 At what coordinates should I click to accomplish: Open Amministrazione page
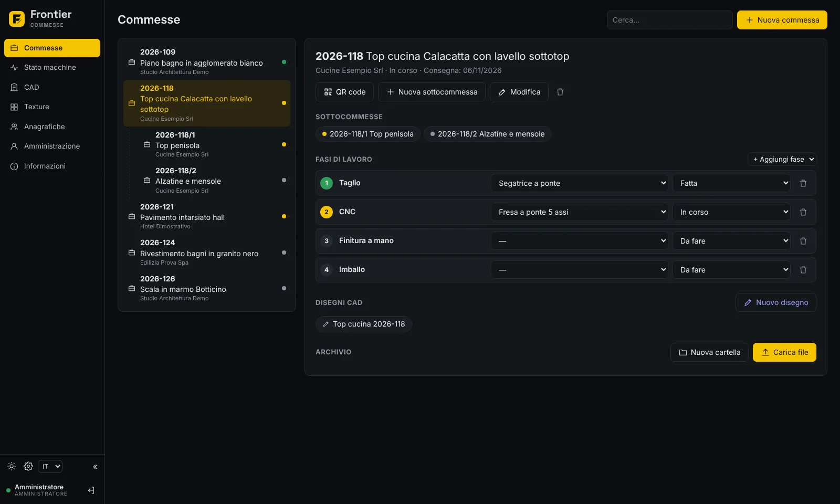coord(52,146)
